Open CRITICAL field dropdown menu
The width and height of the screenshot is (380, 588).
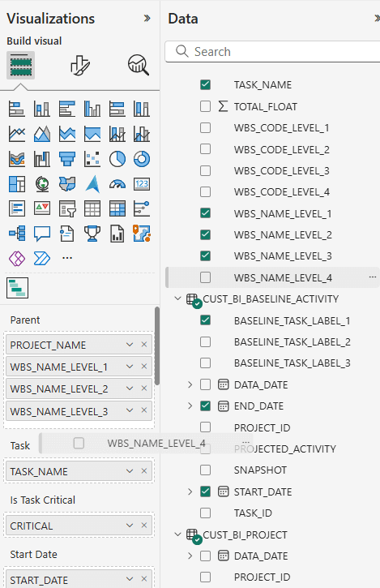tap(130, 526)
